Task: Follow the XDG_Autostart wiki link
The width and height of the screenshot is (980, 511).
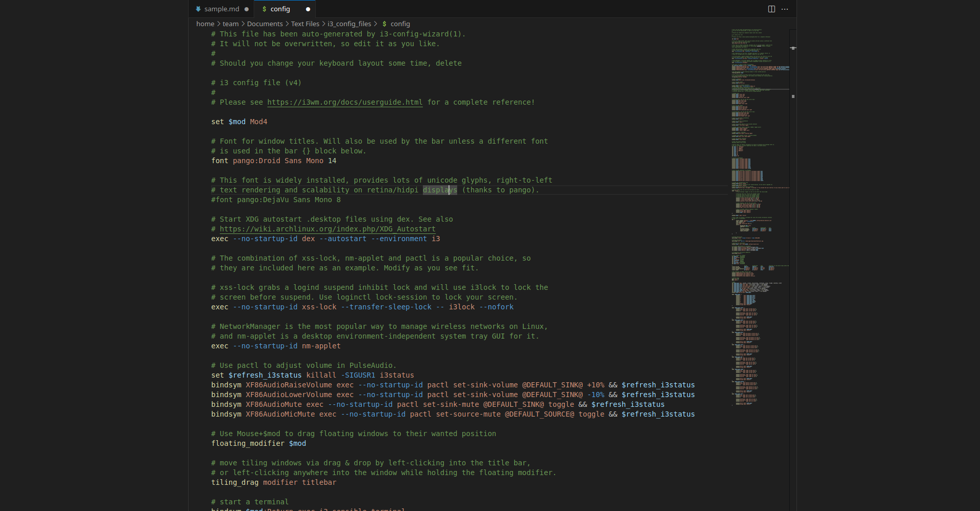Action: [x=327, y=229]
